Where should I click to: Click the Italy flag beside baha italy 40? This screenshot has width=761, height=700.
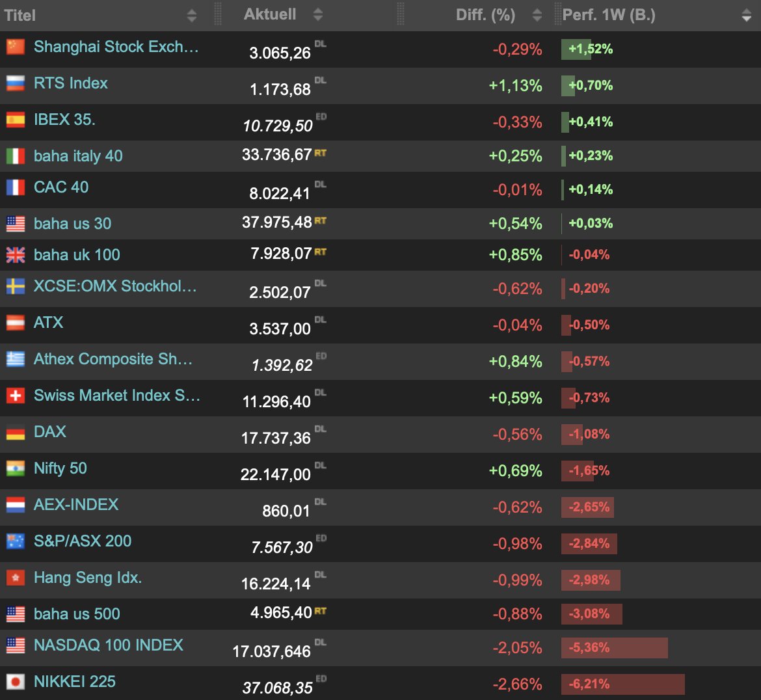pos(16,156)
